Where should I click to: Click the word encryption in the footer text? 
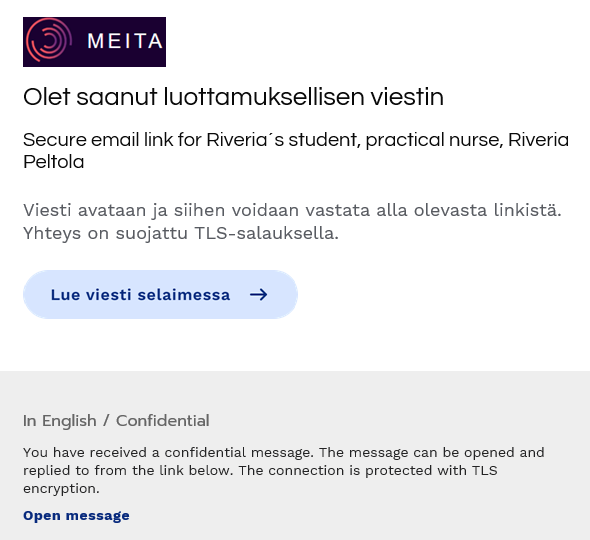tap(61, 489)
